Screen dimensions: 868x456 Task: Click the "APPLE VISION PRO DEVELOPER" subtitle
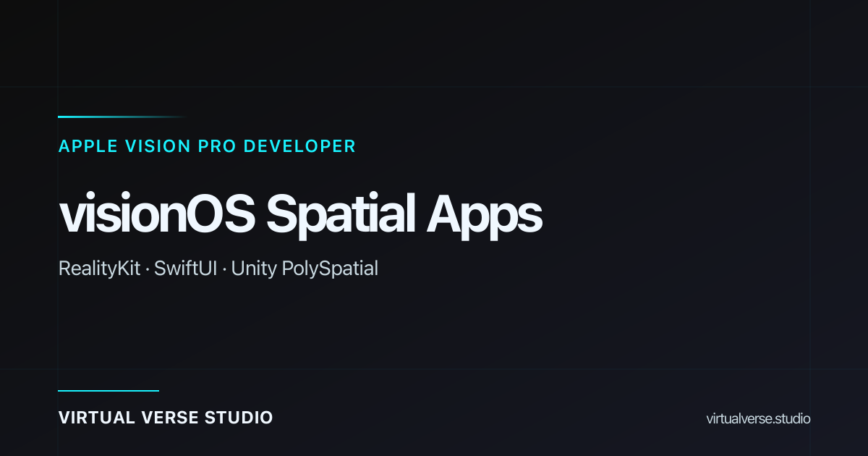[x=207, y=146]
